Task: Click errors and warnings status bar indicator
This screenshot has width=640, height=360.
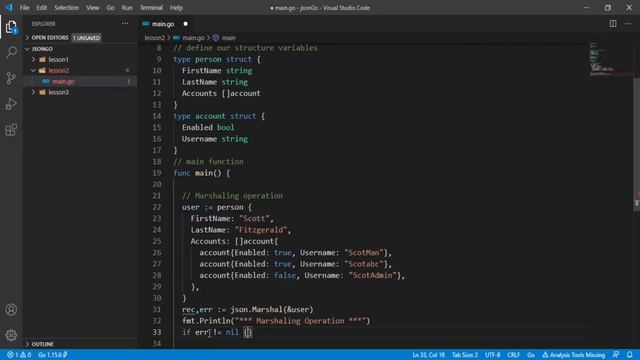Action: click(x=19, y=355)
